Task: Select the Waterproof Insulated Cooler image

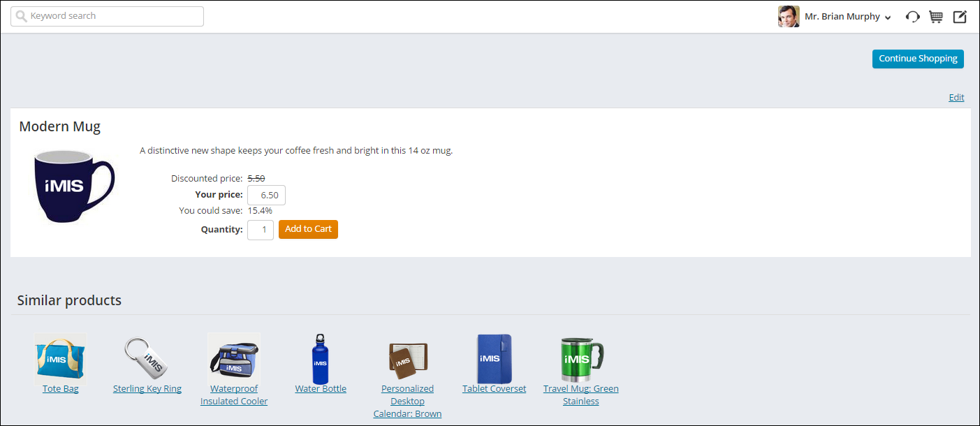Action: coord(234,358)
